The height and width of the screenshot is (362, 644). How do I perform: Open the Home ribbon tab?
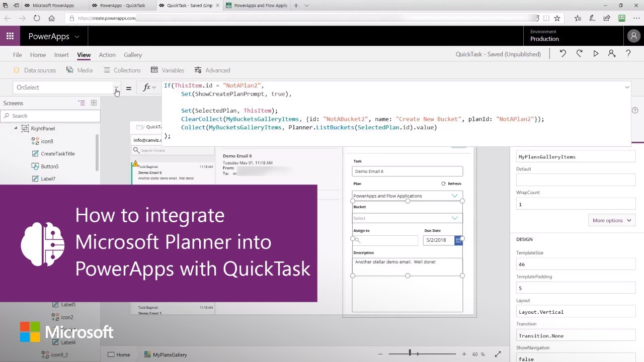(x=38, y=55)
